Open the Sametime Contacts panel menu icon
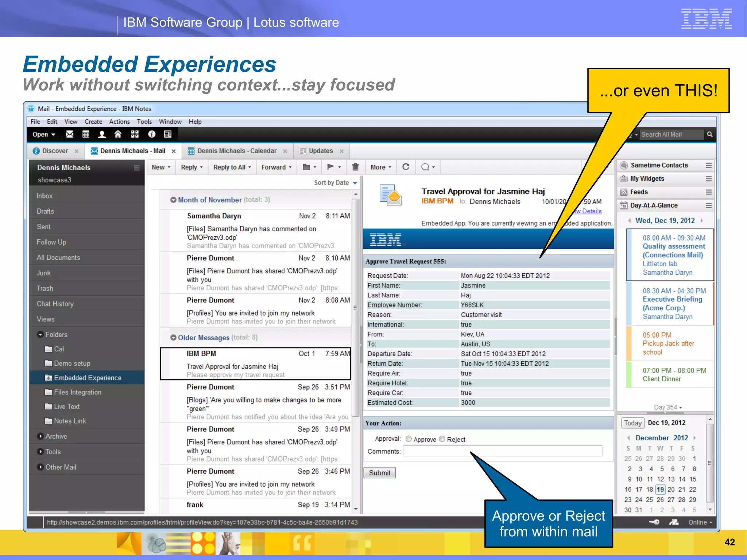 709,165
